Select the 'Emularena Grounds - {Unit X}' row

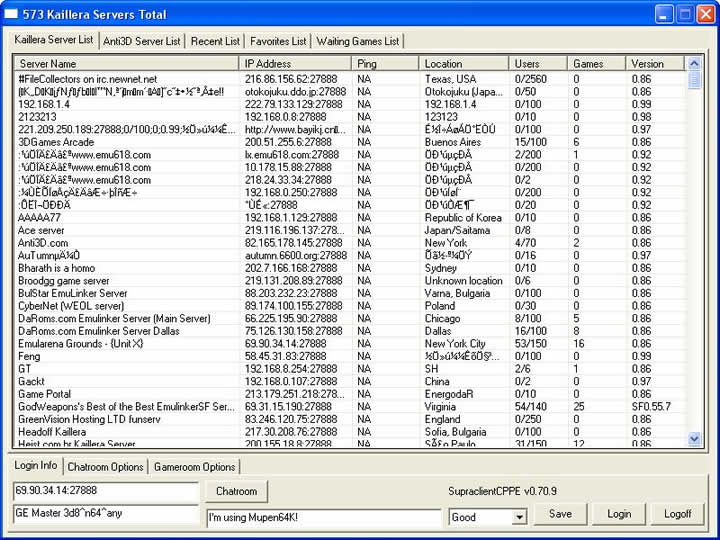coord(349,343)
